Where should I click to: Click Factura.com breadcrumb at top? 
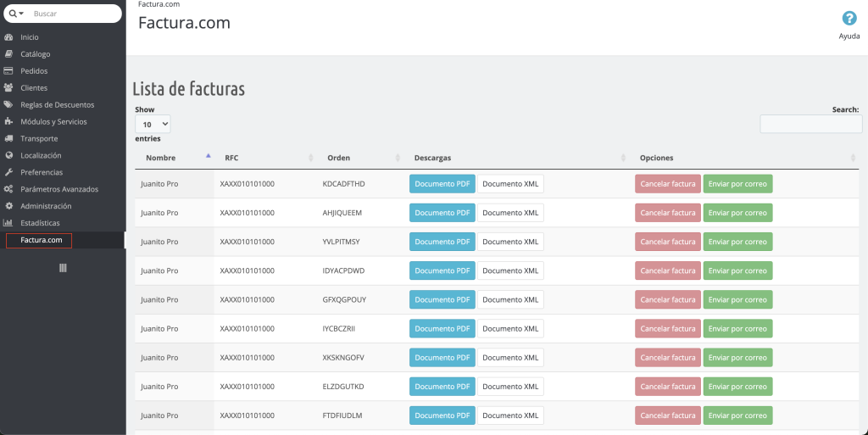pyautogui.click(x=159, y=4)
